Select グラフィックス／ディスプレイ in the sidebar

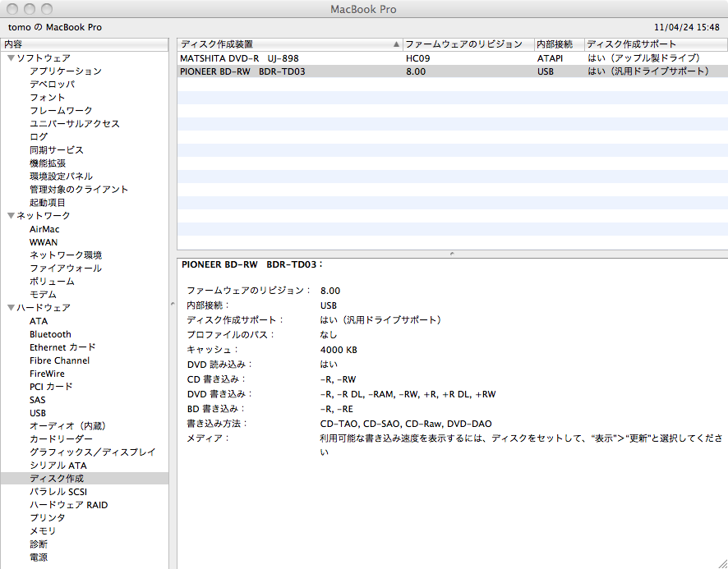92,452
